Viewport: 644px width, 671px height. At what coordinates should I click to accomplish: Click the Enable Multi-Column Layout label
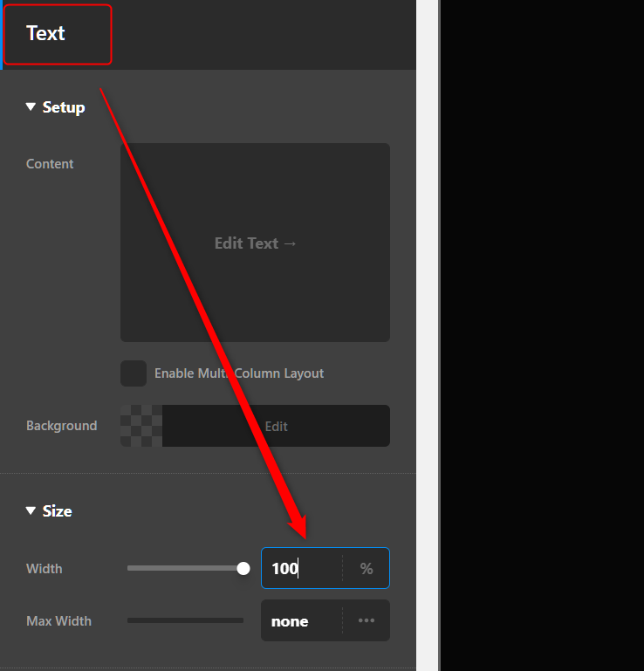pyautogui.click(x=239, y=373)
